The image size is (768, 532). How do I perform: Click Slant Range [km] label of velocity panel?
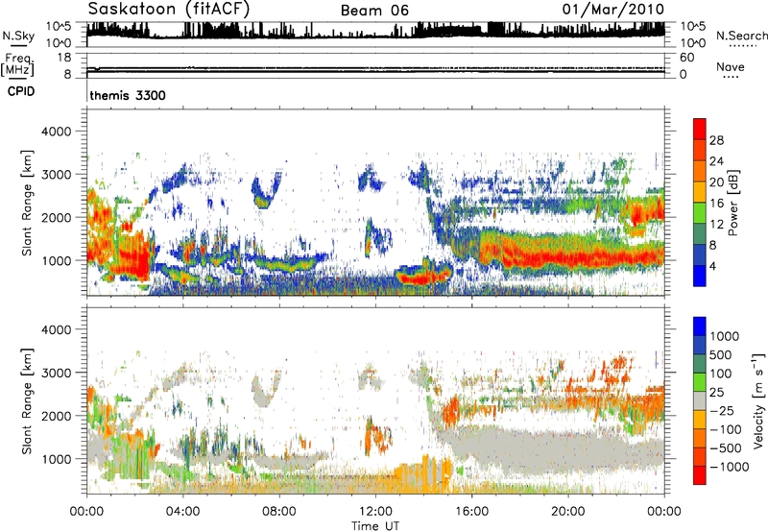(27, 400)
